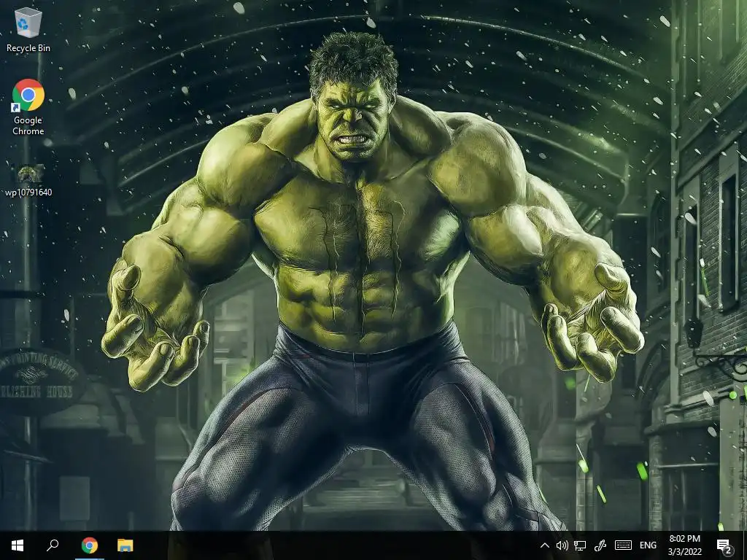This screenshot has height=560, width=747.
Task: Show hidden system tray icons
Action: [544, 545]
